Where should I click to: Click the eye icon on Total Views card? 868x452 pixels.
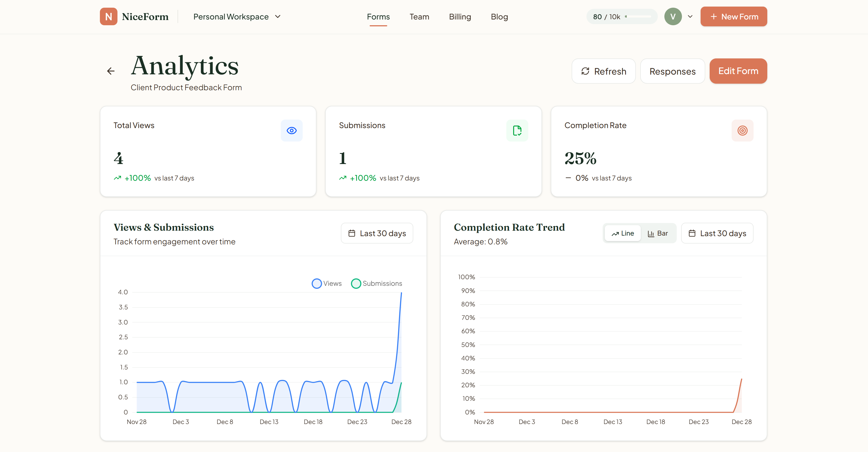click(x=291, y=131)
